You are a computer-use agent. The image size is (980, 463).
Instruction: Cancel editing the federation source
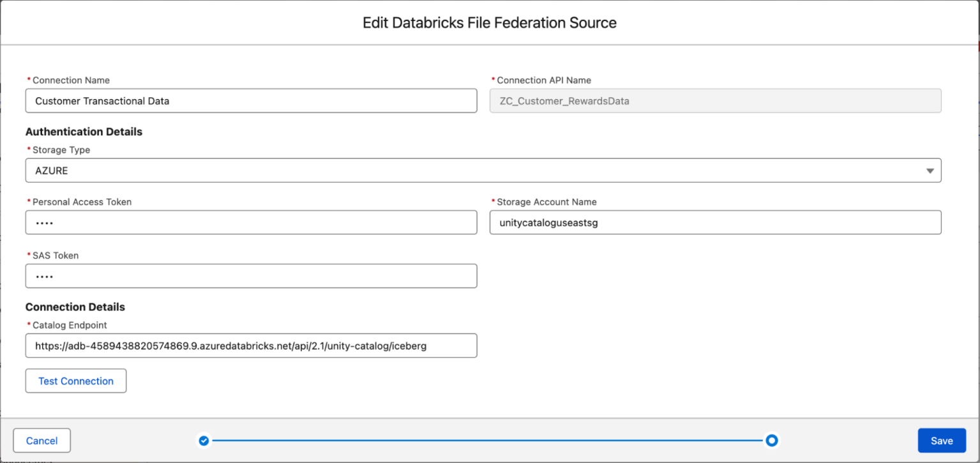[41, 440]
